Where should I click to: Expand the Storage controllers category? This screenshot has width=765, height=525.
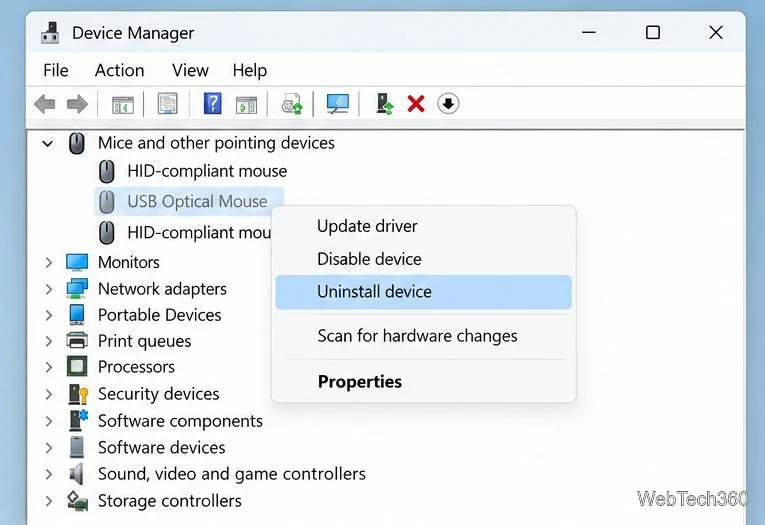pyautogui.click(x=48, y=501)
